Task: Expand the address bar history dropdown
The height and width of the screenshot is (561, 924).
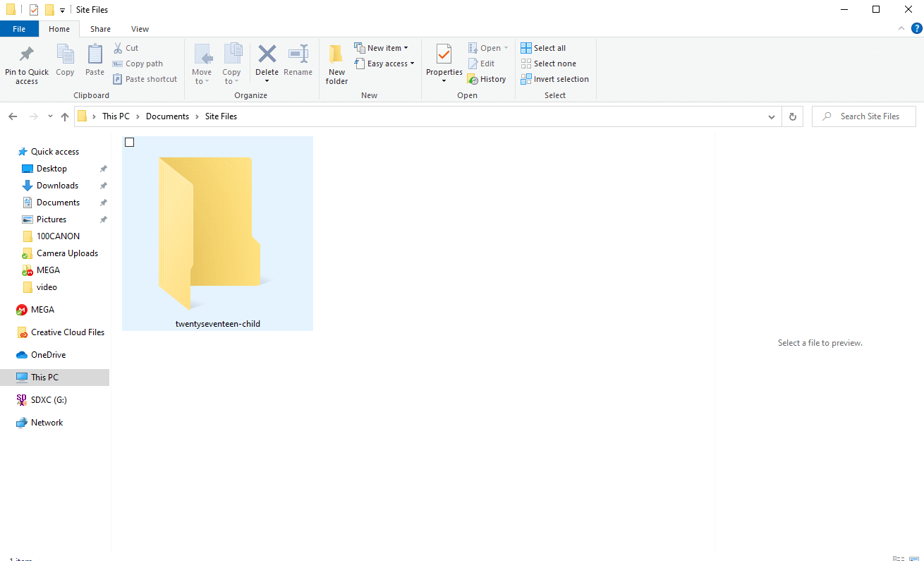Action: click(771, 116)
